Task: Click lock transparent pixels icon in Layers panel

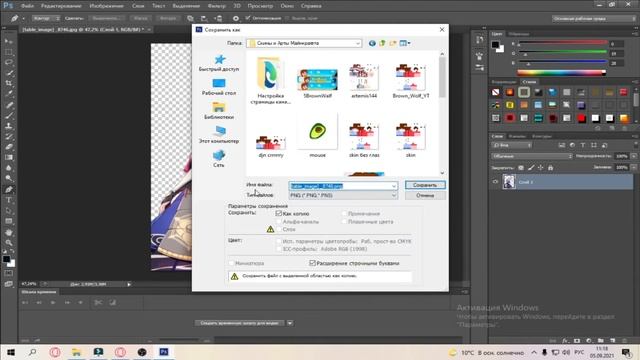Action: (521, 167)
